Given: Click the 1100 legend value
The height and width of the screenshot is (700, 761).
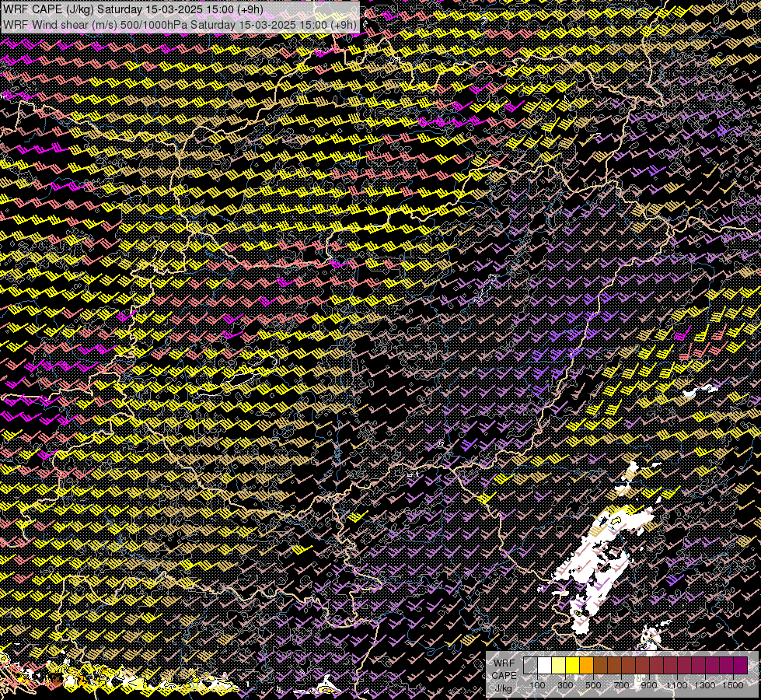Looking at the screenshot, I should click(x=677, y=685).
